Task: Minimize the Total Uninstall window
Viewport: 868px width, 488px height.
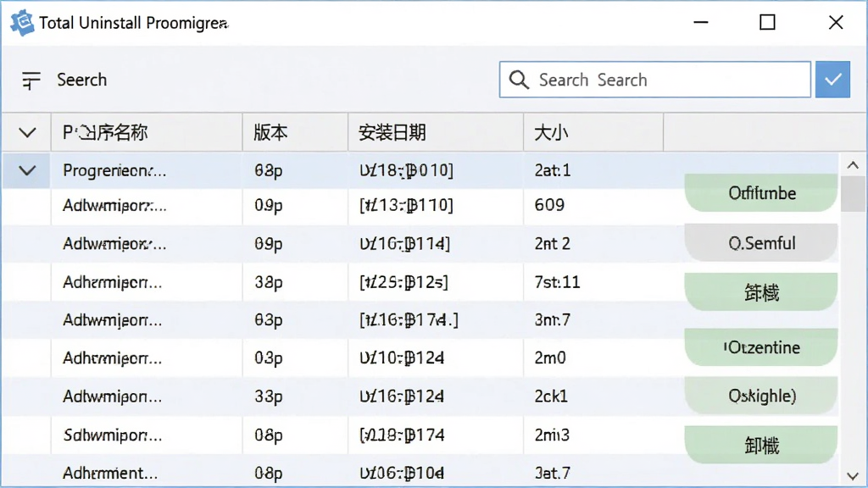Action: [701, 22]
